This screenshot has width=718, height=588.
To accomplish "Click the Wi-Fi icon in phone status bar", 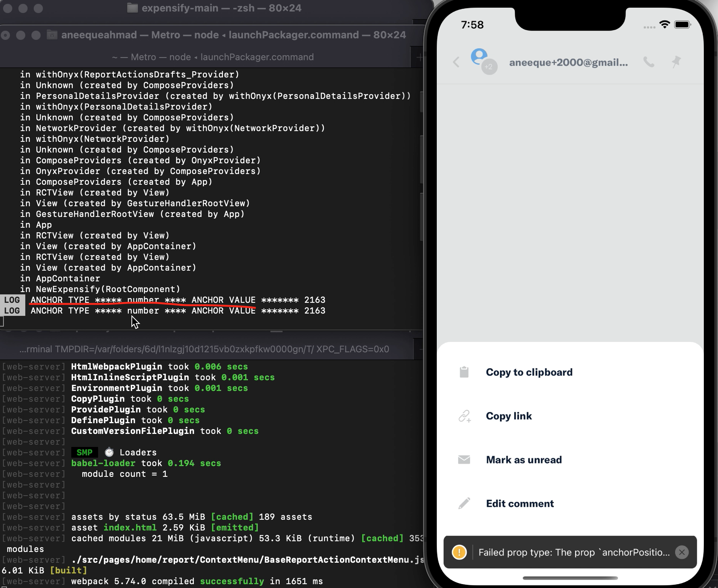I will (x=664, y=25).
